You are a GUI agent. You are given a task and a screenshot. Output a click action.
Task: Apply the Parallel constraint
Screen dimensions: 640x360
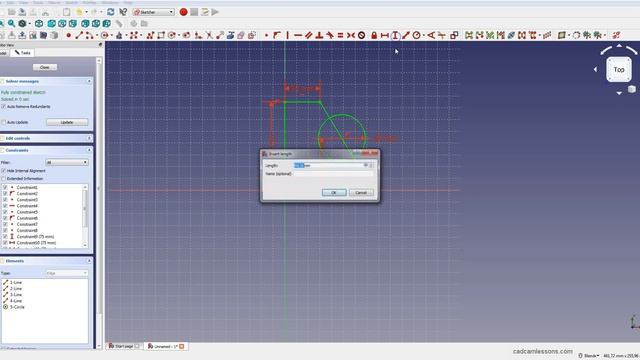[309, 36]
